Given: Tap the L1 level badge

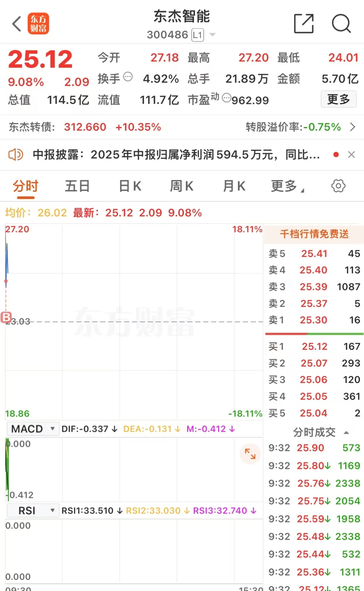Looking at the screenshot, I should click(x=198, y=35).
